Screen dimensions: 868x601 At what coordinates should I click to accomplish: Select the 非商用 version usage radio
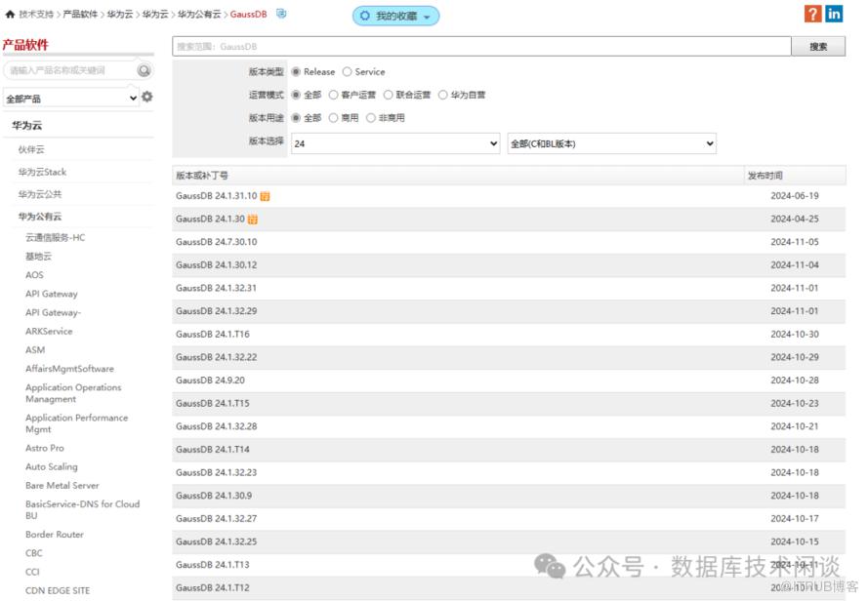(371, 118)
